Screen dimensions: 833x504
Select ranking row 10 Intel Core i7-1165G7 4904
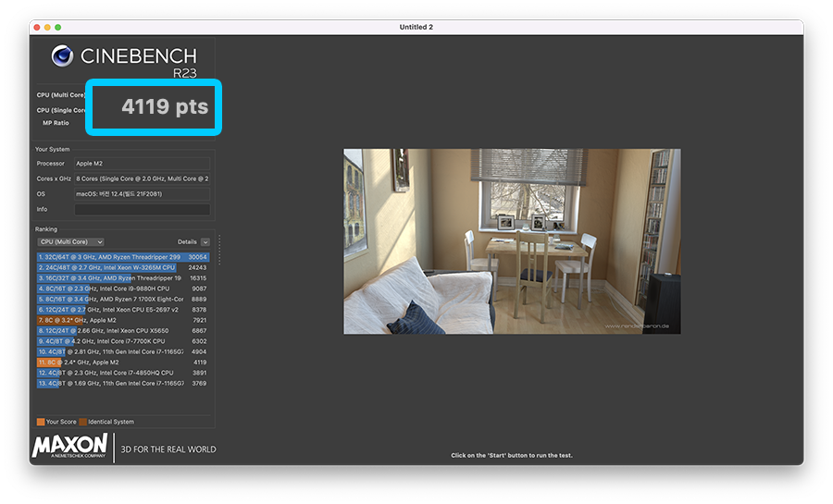tap(123, 351)
